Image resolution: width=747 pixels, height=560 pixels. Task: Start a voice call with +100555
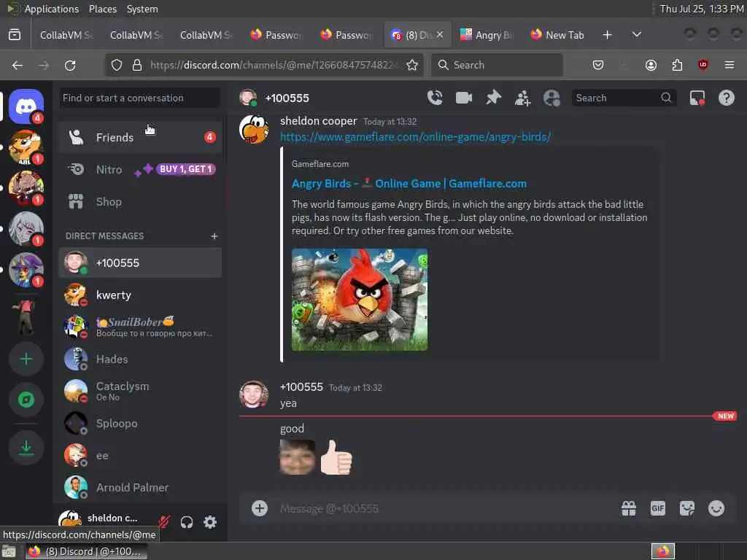[435, 98]
